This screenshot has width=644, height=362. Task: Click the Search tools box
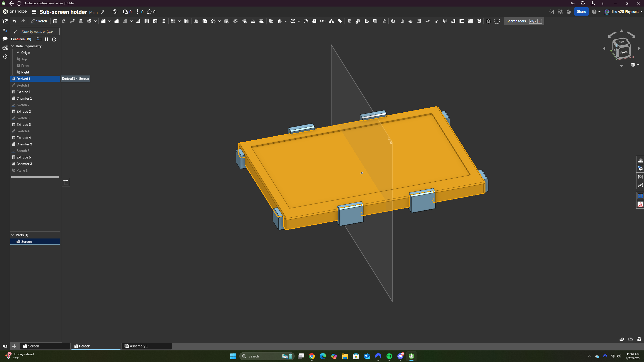click(x=524, y=21)
